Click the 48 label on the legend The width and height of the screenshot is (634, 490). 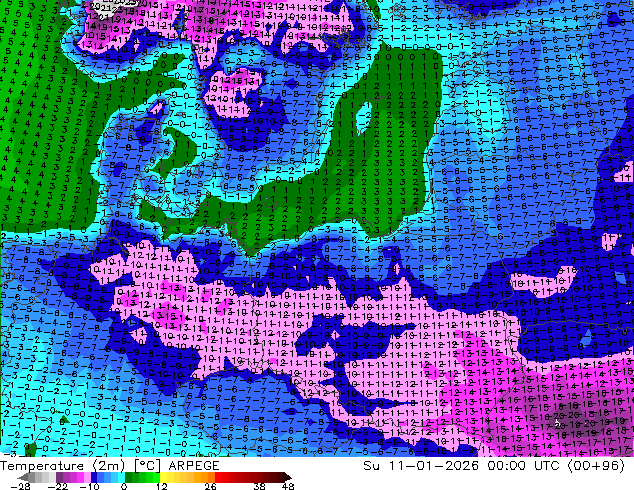pyautogui.click(x=288, y=486)
